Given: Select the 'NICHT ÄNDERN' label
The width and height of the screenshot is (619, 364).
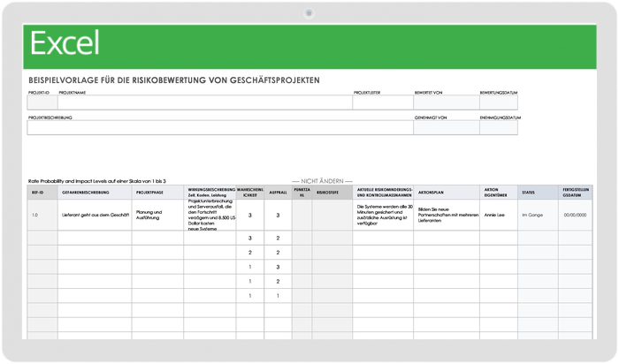Looking at the screenshot, I should pyautogui.click(x=322, y=181).
